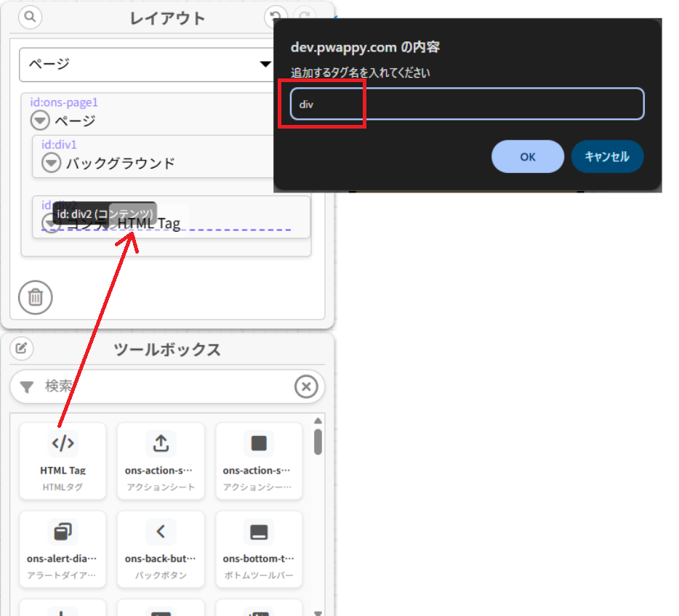Image resolution: width=679 pixels, height=616 pixels.
Task: Select the ons-back-button component
Action: point(160,549)
